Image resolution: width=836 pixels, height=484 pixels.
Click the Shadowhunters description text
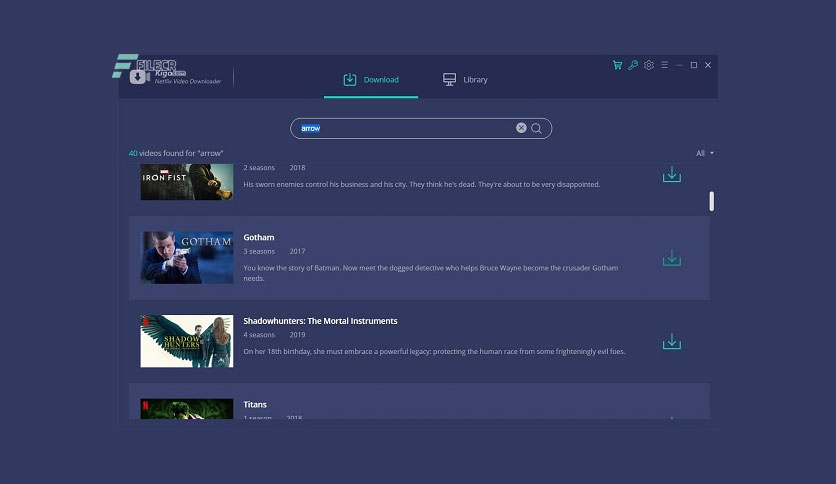(x=434, y=352)
